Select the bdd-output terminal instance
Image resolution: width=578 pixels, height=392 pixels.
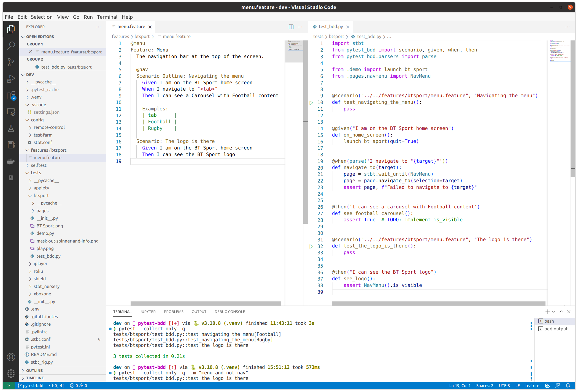[555, 329]
